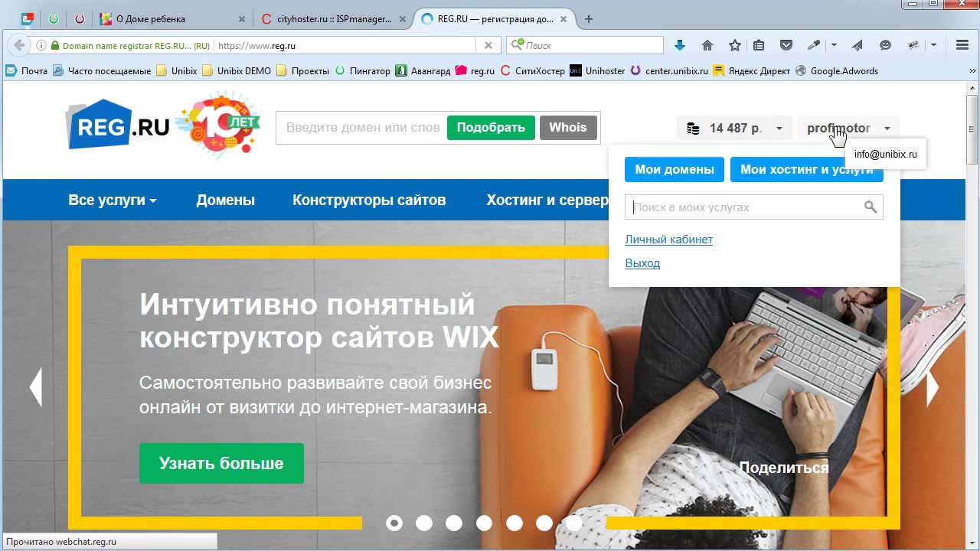Close the REG.RU tab
The height and width of the screenshot is (551, 980).
point(565,19)
